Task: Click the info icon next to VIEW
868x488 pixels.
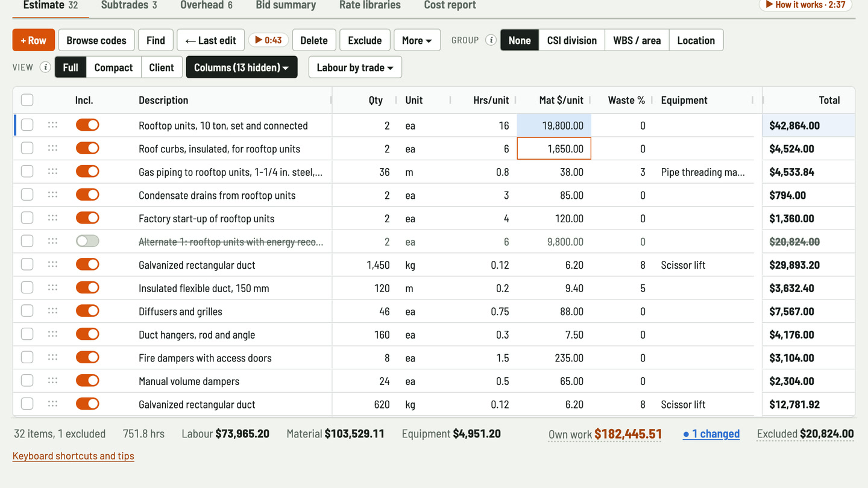Action: click(45, 67)
